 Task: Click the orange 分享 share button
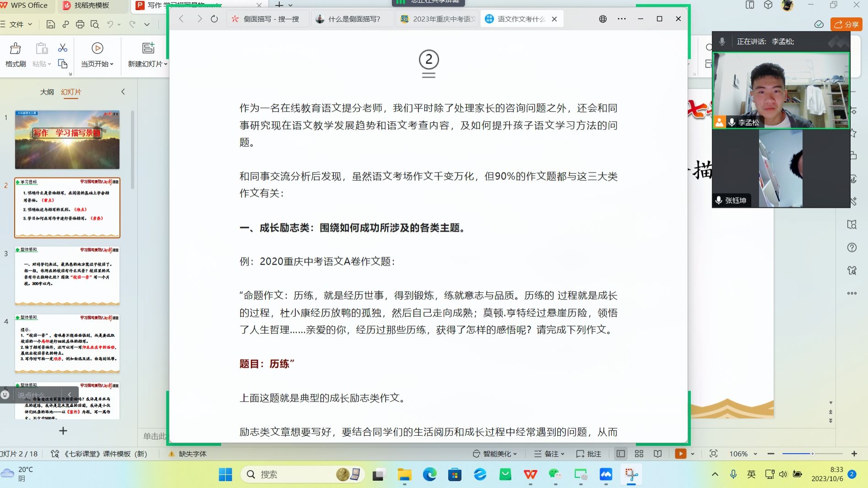pos(846,24)
